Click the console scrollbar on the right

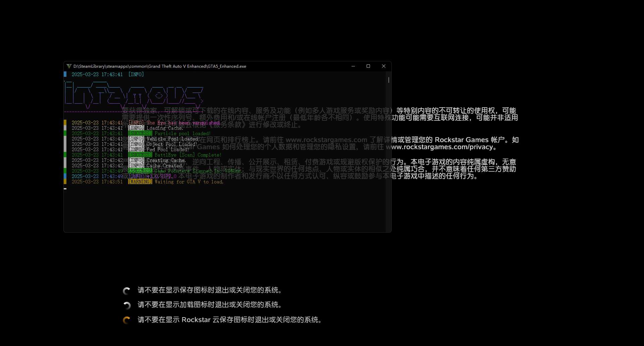(x=388, y=80)
